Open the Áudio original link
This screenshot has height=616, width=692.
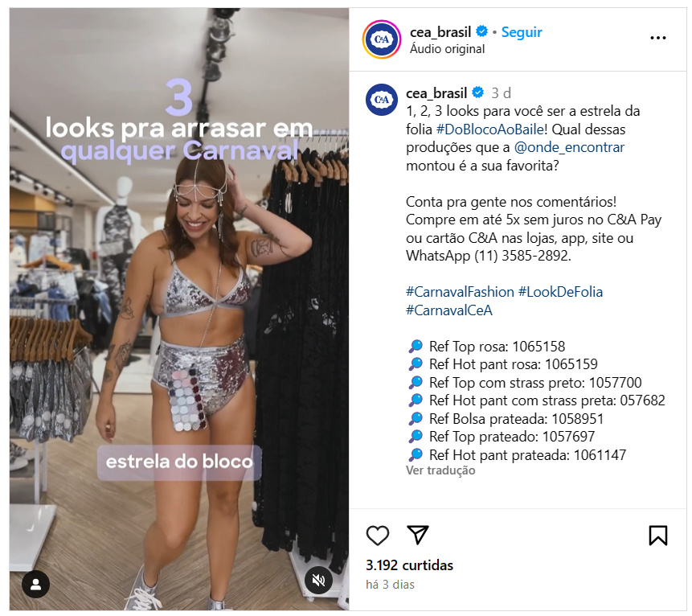pyautogui.click(x=447, y=48)
